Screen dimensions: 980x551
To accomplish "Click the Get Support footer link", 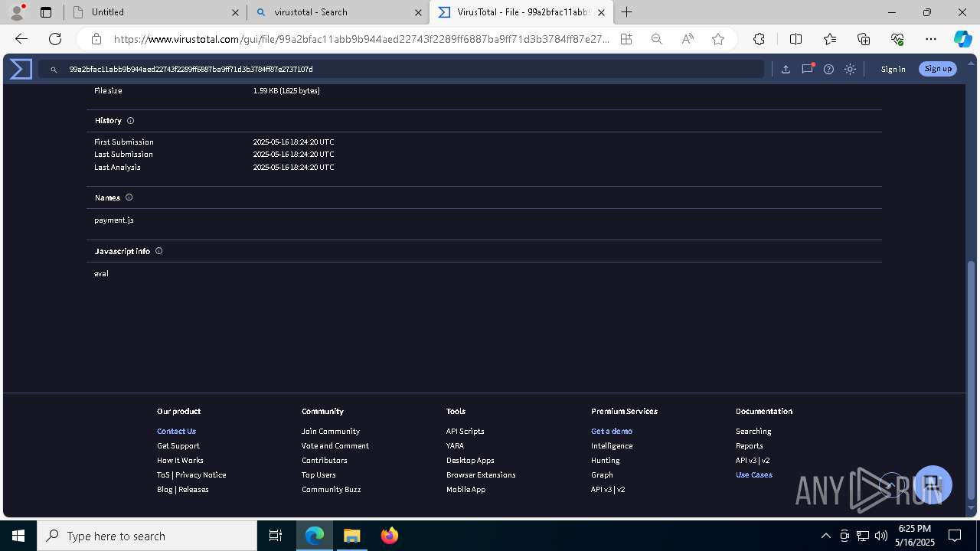I will 178,445.
